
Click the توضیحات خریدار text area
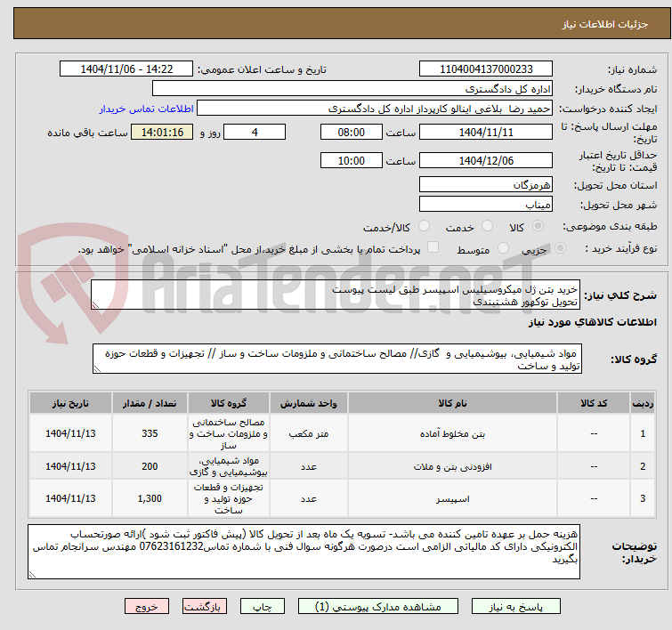tap(304, 552)
